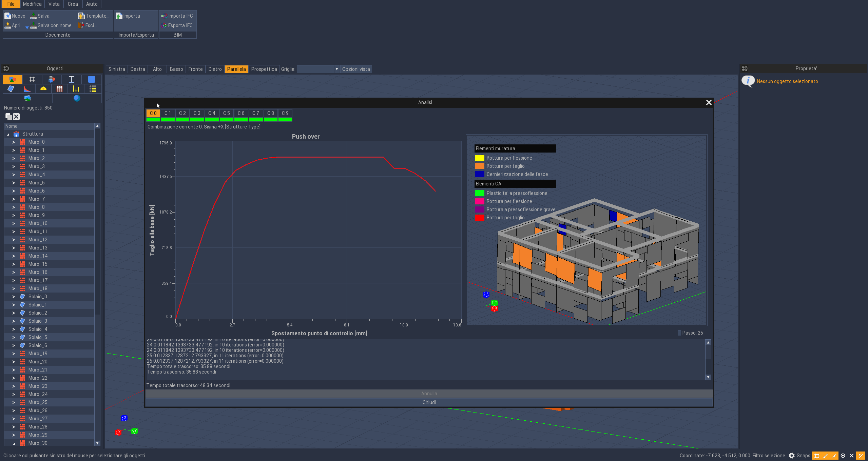Click the Passo step slider handle
868x461 pixels.
click(x=679, y=333)
